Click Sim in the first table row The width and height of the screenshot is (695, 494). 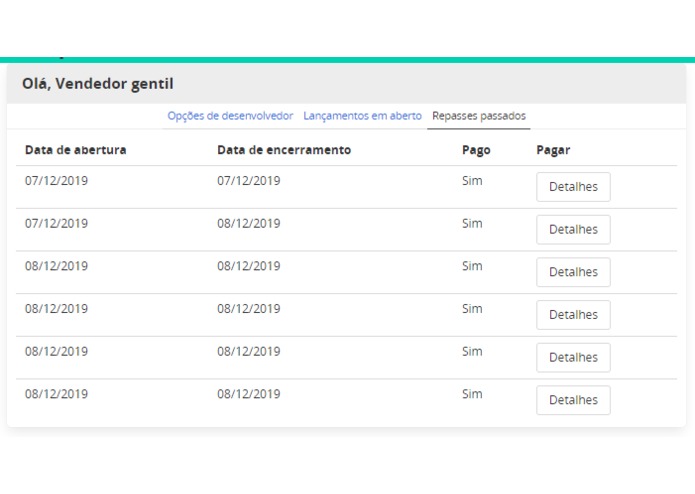pos(472,181)
